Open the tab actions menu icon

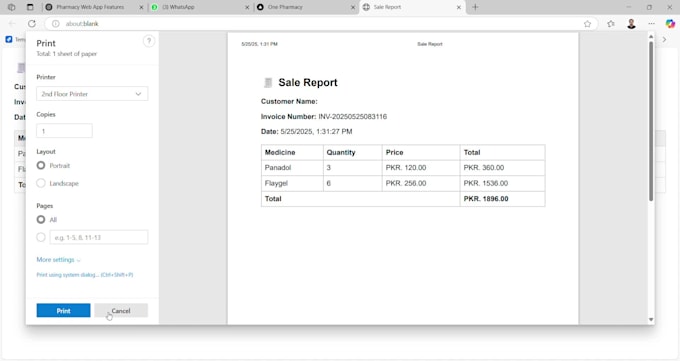pos(30,7)
